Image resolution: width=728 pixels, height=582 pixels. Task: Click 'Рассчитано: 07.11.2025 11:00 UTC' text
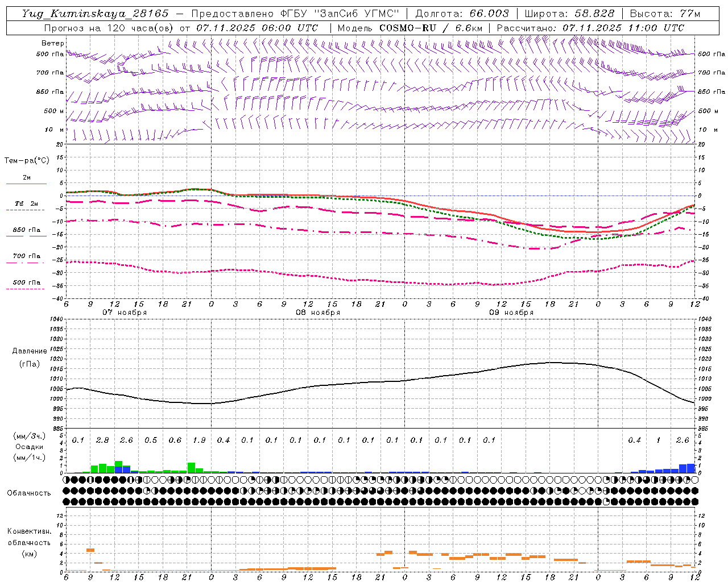tap(590, 28)
